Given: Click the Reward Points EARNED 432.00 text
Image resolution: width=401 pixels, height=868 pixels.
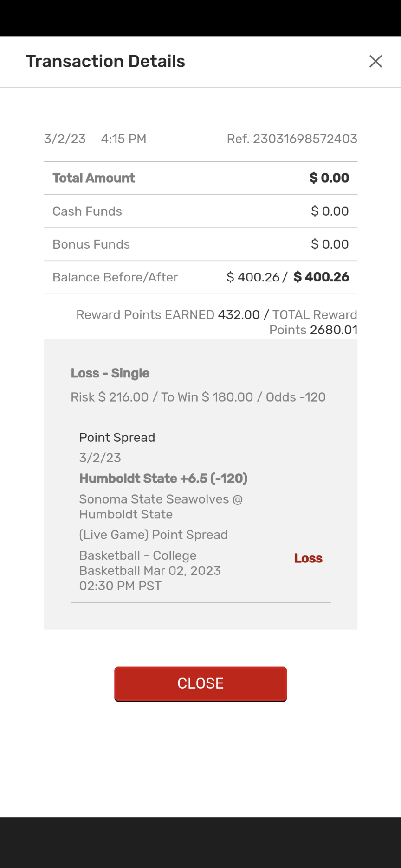Looking at the screenshot, I should tap(168, 315).
